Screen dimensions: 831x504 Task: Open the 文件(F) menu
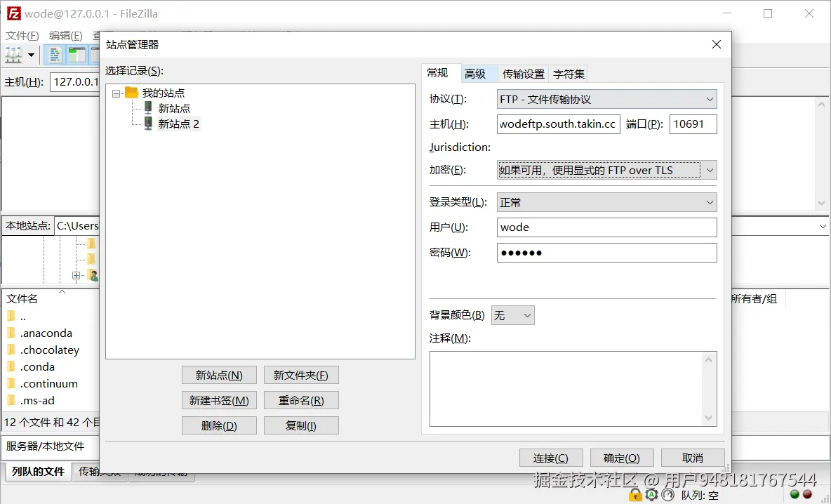pos(22,36)
